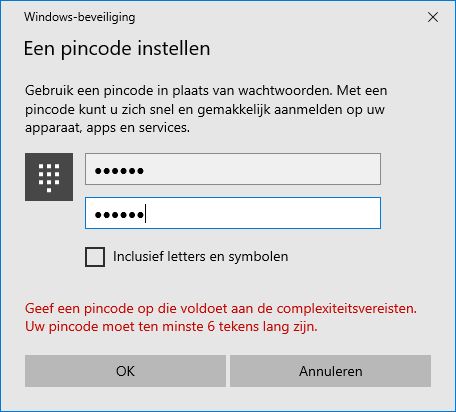456x412 pixels.
Task: Click the Inclusief letters en symbolen label
Action: [x=200, y=257]
